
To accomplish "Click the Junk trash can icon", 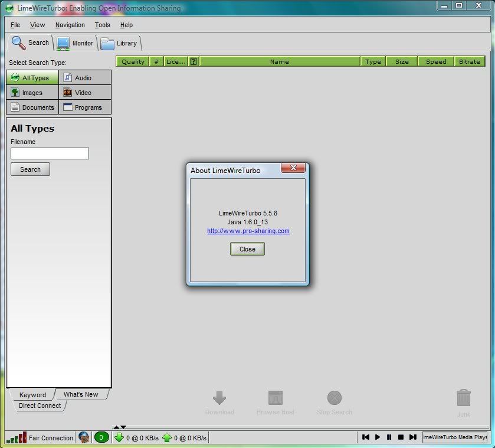I will coord(463,398).
